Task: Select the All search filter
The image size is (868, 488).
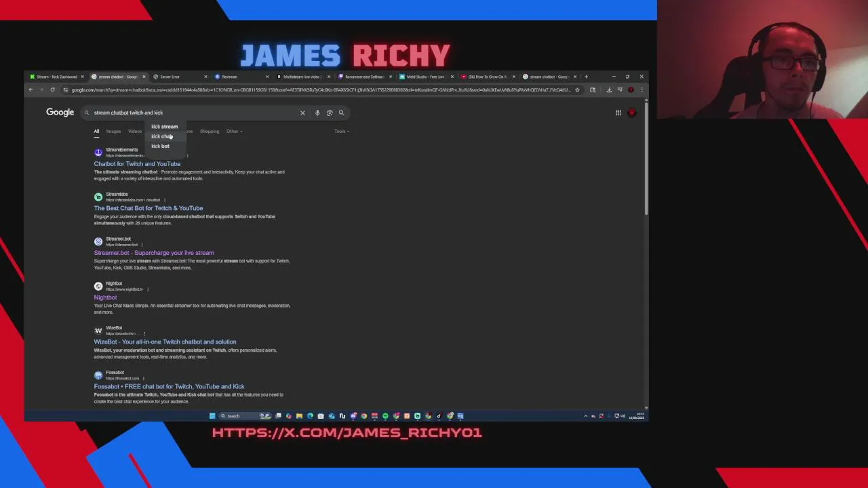Action: tap(96, 131)
